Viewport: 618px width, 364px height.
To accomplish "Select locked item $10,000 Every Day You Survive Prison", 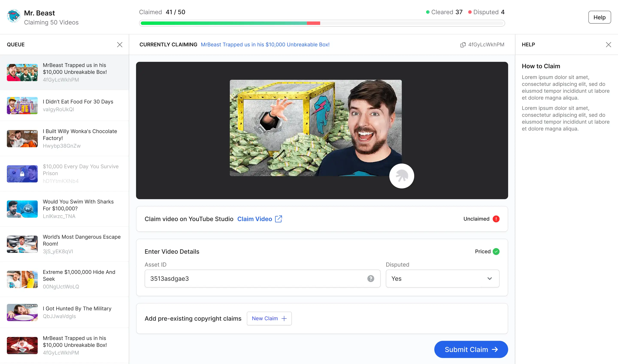I will 64,174.
